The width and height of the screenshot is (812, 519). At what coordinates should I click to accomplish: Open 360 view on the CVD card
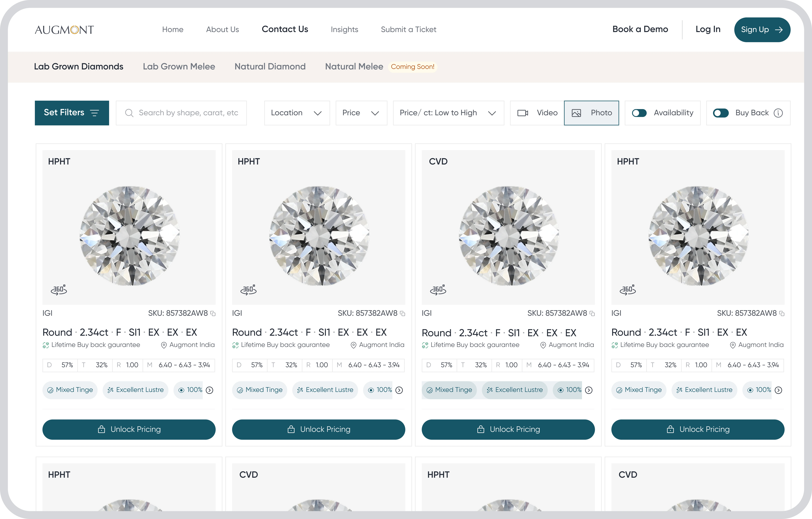click(438, 290)
